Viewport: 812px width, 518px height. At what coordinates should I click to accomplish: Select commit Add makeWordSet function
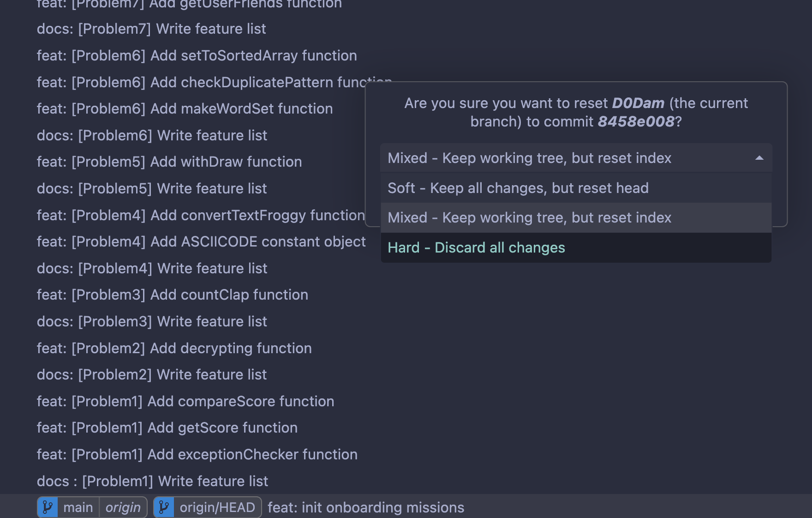click(x=185, y=108)
